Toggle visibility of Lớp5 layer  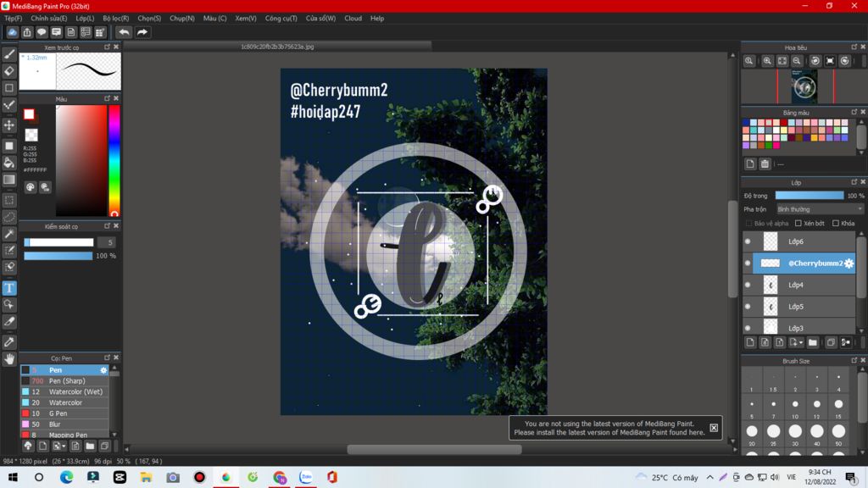[748, 307]
